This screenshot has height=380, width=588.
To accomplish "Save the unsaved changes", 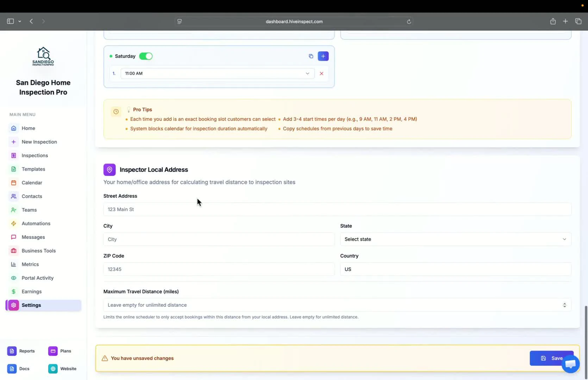I will pos(551,358).
